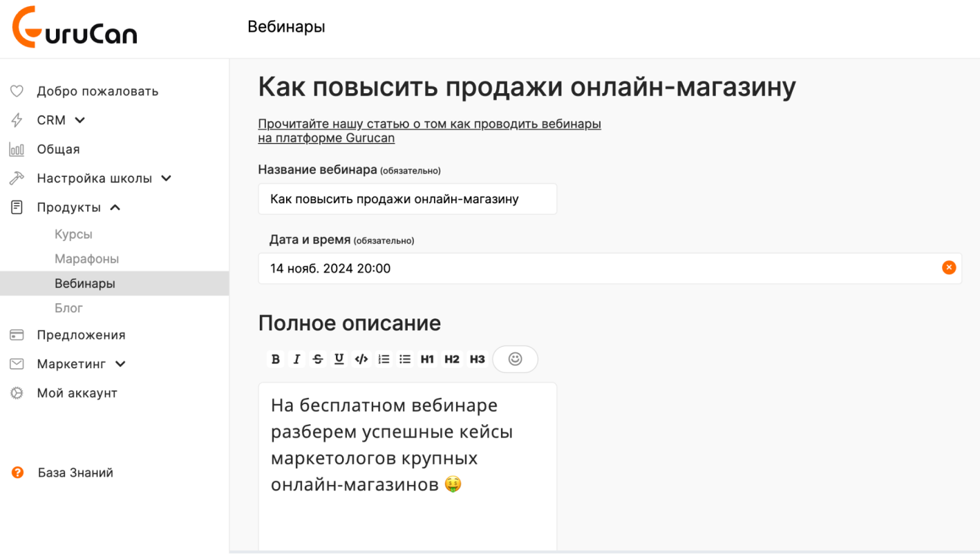
Task: Clear the date with the orange X button
Action: (x=949, y=267)
